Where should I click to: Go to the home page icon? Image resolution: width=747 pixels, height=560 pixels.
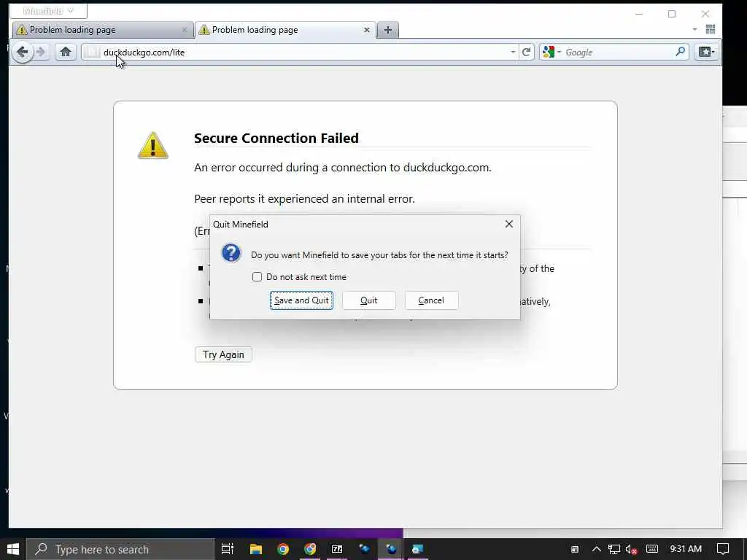point(65,52)
